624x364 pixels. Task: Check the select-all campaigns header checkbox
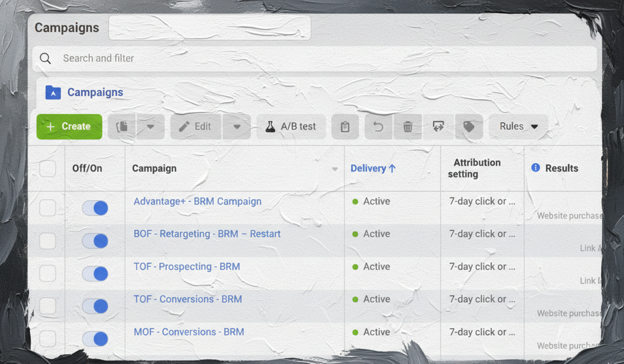(48, 169)
